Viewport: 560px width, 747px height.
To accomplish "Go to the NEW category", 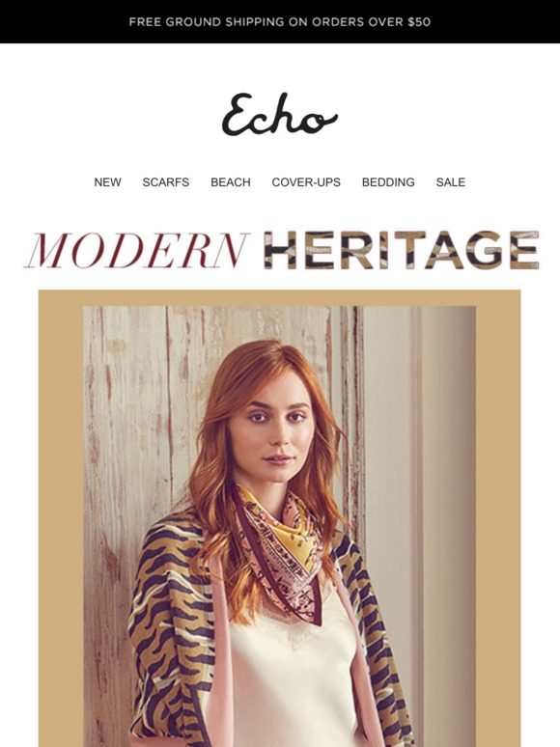I will tap(108, 182).
